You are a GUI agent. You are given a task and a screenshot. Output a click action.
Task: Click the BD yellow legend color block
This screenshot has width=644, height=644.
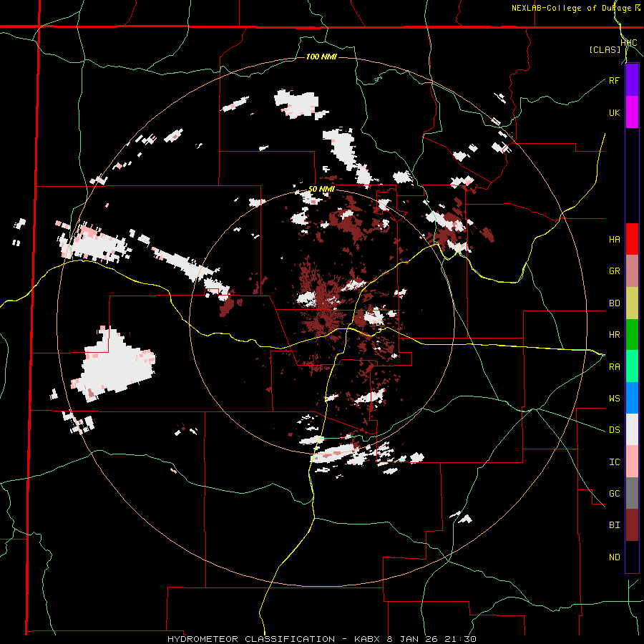point(632,303)
